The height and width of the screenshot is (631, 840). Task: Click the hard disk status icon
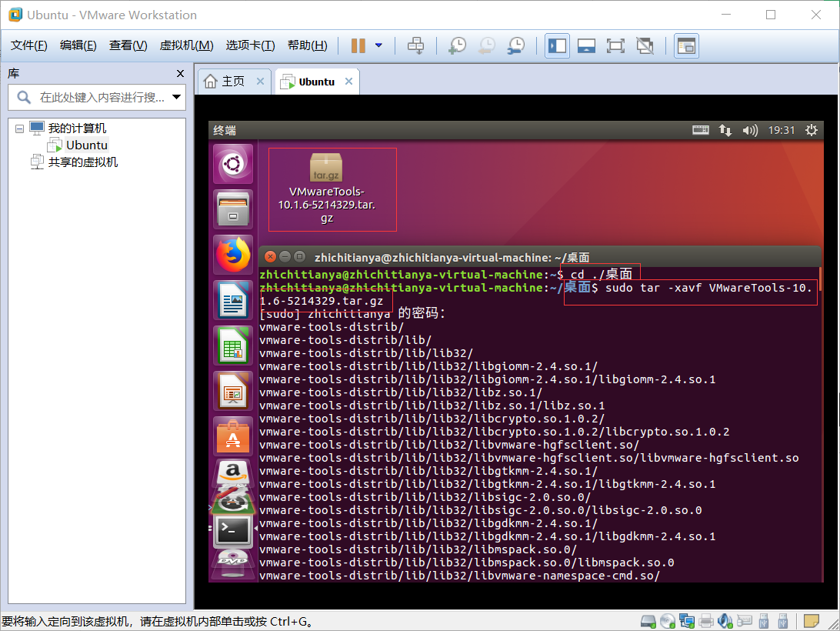648,621
